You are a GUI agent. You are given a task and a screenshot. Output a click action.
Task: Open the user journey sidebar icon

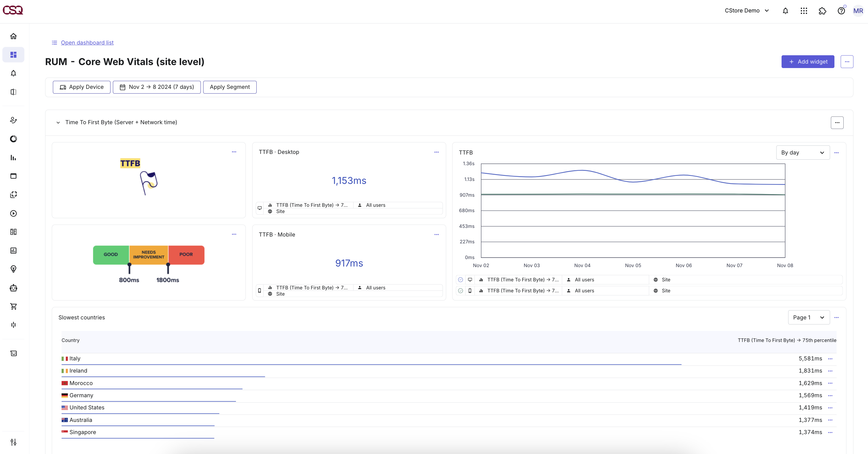click(x=13, y=120)
